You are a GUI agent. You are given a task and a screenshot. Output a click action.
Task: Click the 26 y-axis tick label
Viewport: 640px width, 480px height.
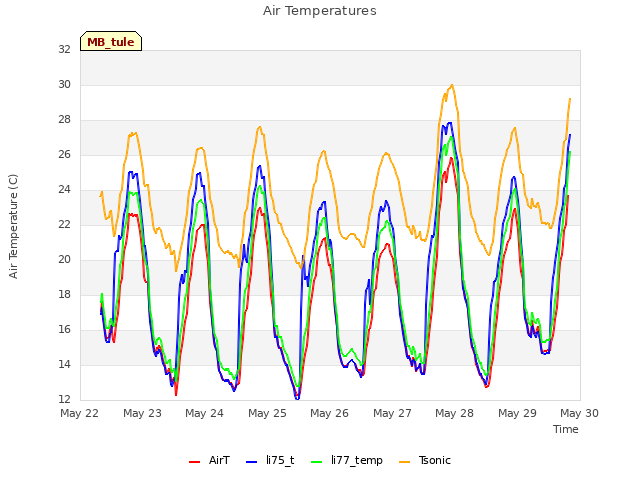click(64, 154)
